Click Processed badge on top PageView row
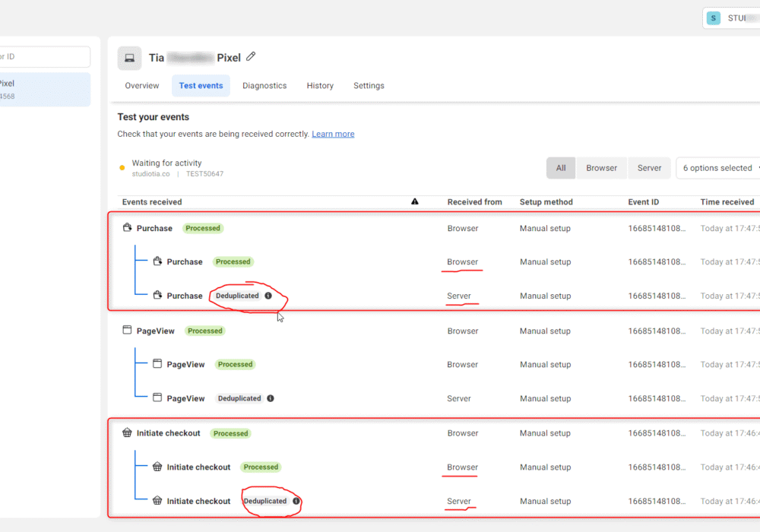760x532 pixels. (x=205, y=331)
